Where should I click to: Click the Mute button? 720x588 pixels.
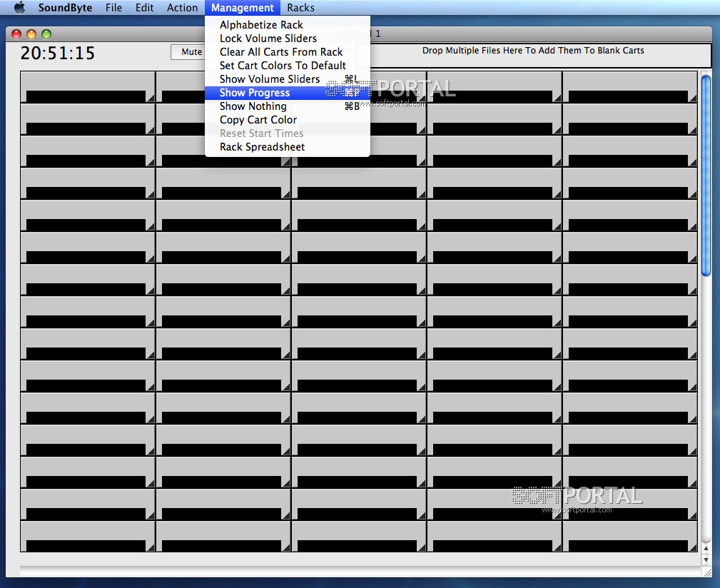coord(188,52)
